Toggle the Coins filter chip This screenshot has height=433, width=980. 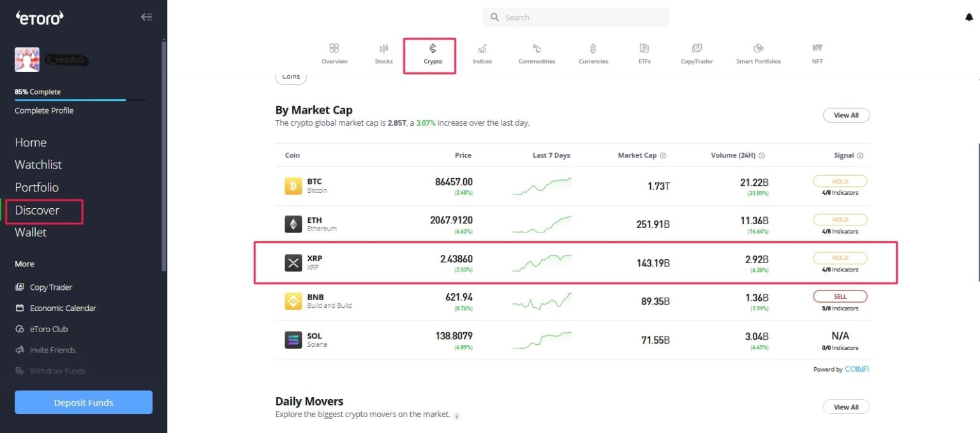[x=291, y=76]
